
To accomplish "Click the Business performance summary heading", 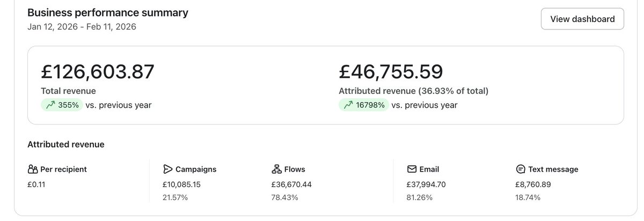I will pyautogui.click(x=108, y=12).
